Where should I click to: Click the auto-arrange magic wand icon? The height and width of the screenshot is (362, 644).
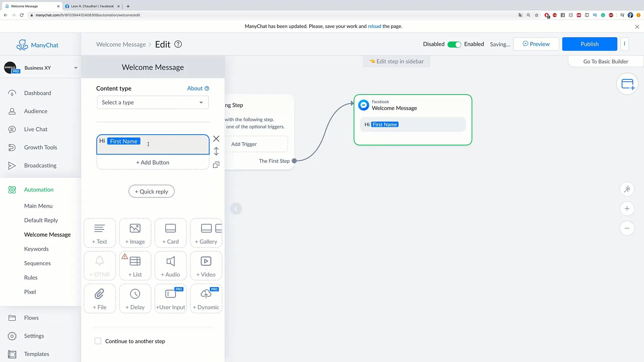[627, 189]
